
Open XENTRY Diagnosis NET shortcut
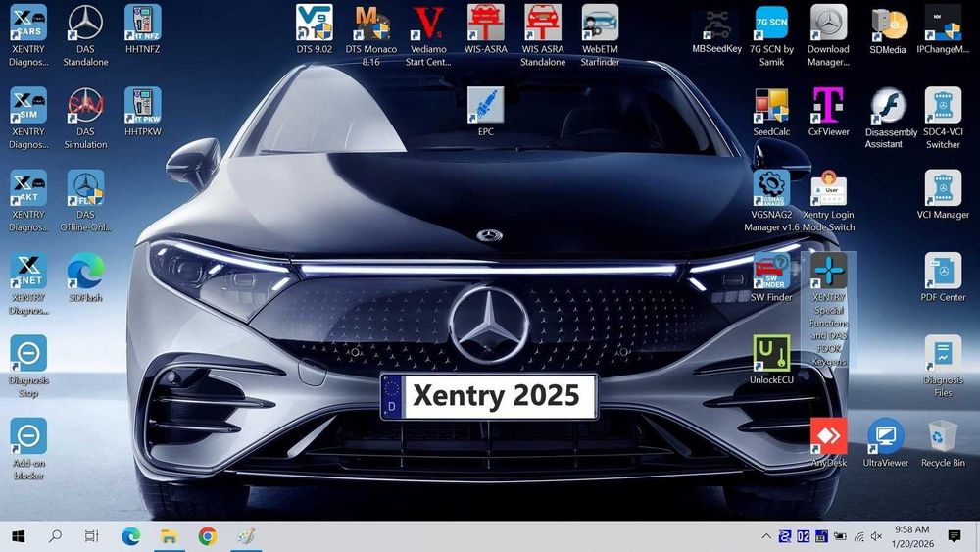pos(28,271)
